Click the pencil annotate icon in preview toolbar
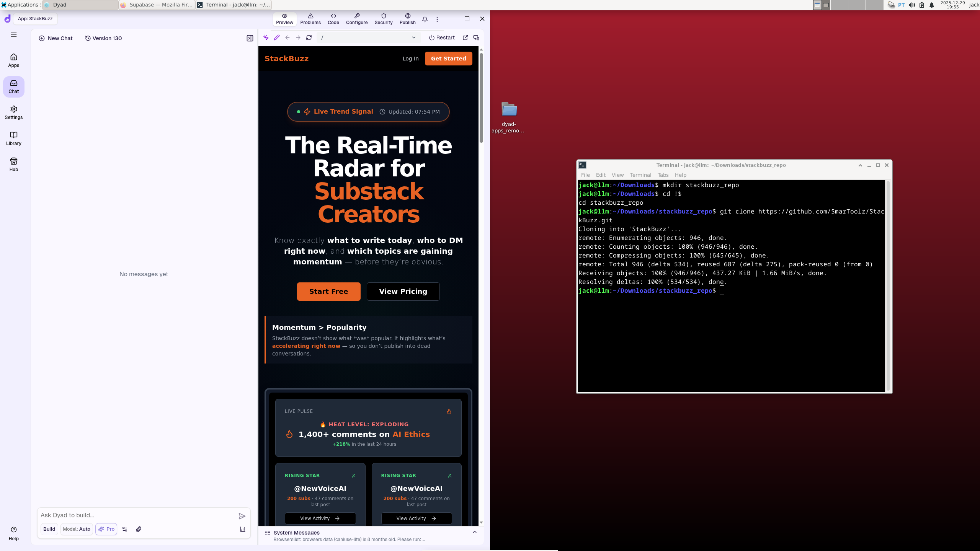 [277, 37]
